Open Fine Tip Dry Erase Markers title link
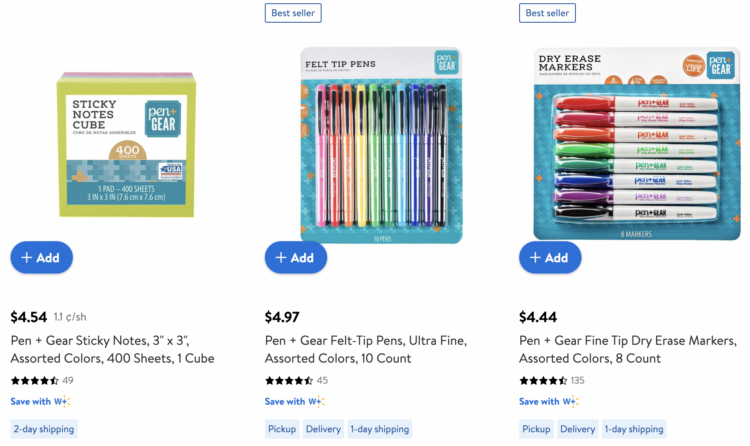 (x=627, y=349)
